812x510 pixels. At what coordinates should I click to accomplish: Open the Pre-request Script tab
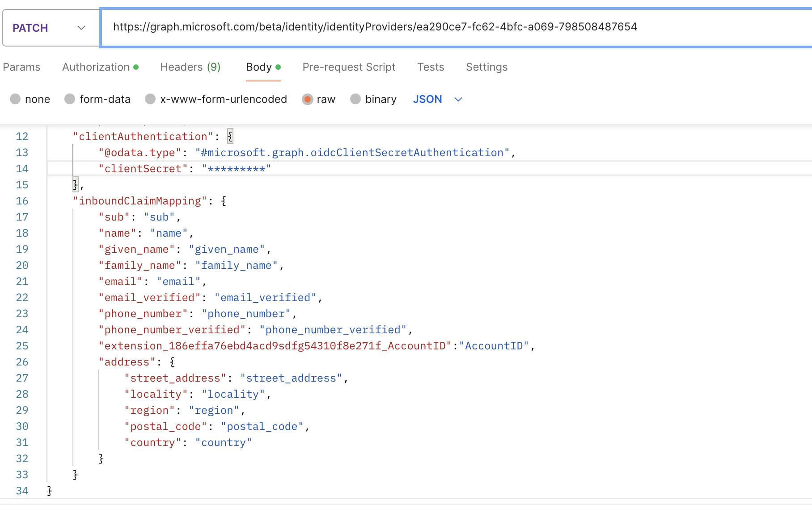click(x=349, y=67)
